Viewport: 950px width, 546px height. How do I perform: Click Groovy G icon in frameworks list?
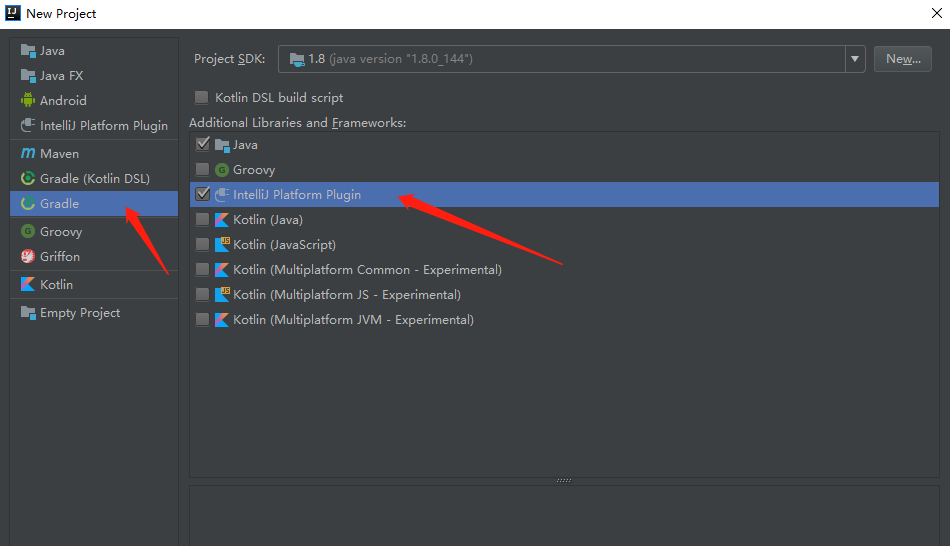[x=222, y=170]
